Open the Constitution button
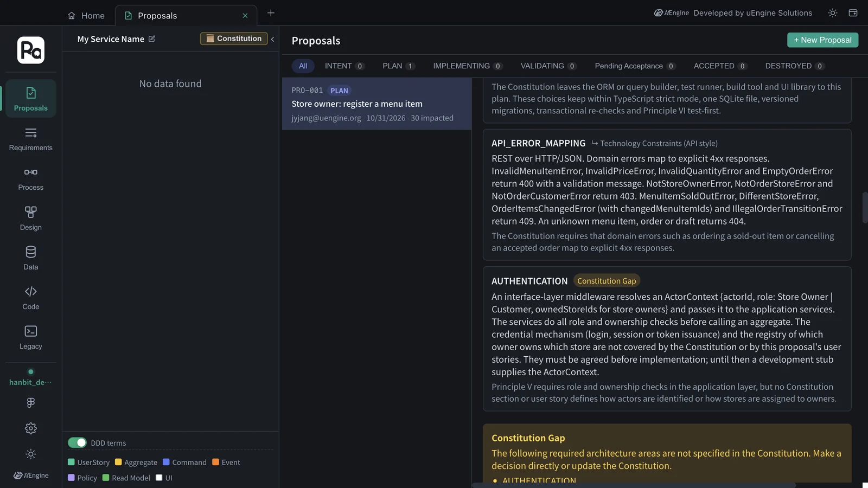The width and height of the screenshot is (868, 488). (234, 38)
